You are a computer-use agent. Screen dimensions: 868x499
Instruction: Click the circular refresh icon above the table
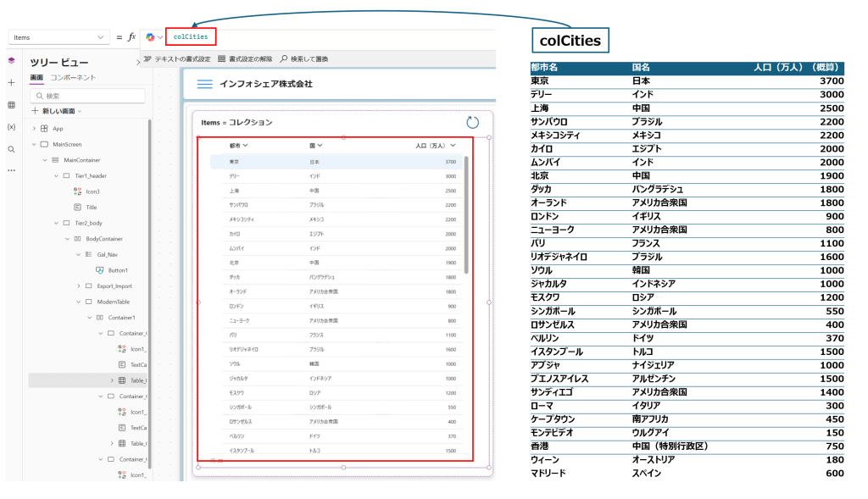coord(473,123)
